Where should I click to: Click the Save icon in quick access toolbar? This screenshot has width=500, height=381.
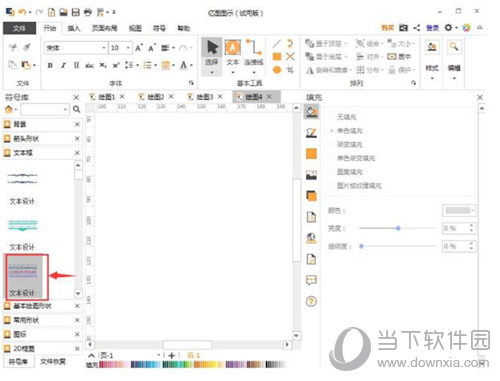point(76,12)
